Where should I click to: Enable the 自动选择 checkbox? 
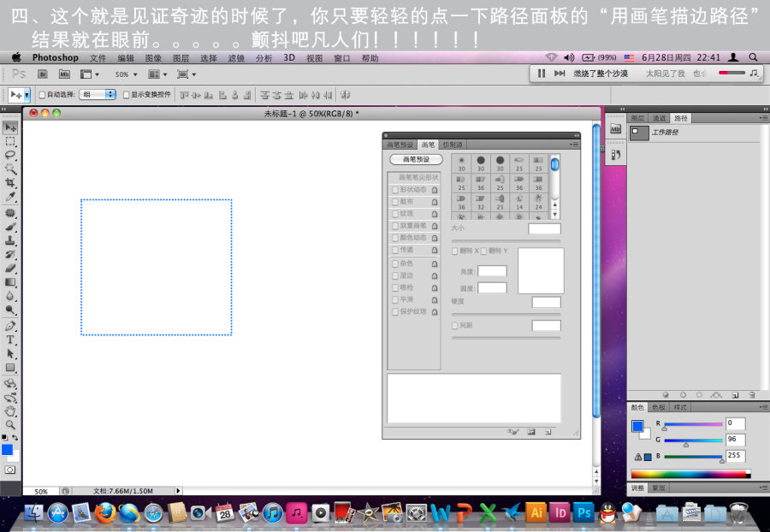click(x=42, y=95)
